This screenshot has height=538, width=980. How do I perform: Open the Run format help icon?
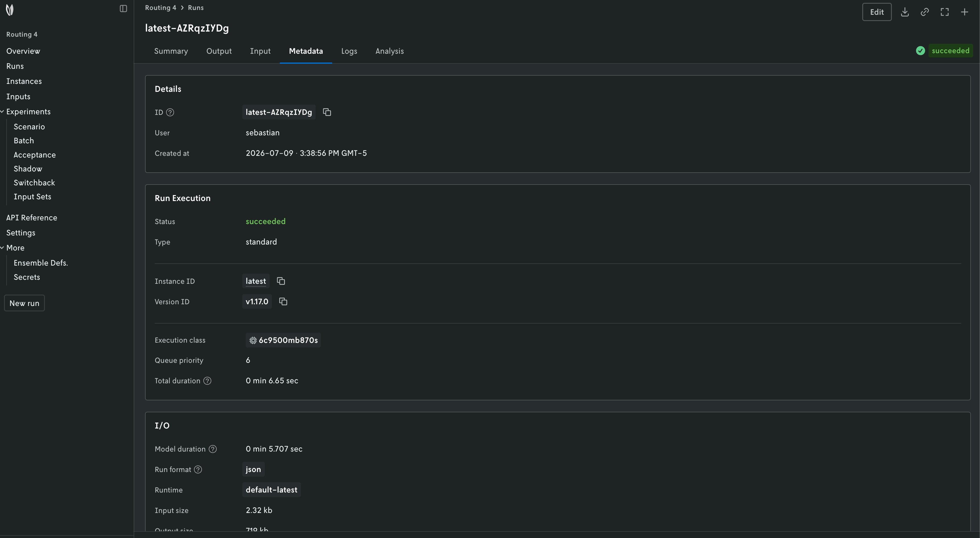tap(198, 469)
